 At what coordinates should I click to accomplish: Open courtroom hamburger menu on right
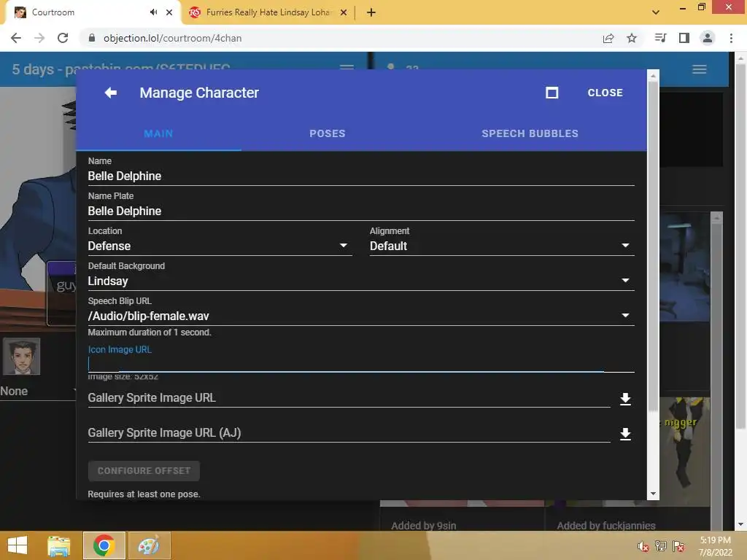click(700, 69)
